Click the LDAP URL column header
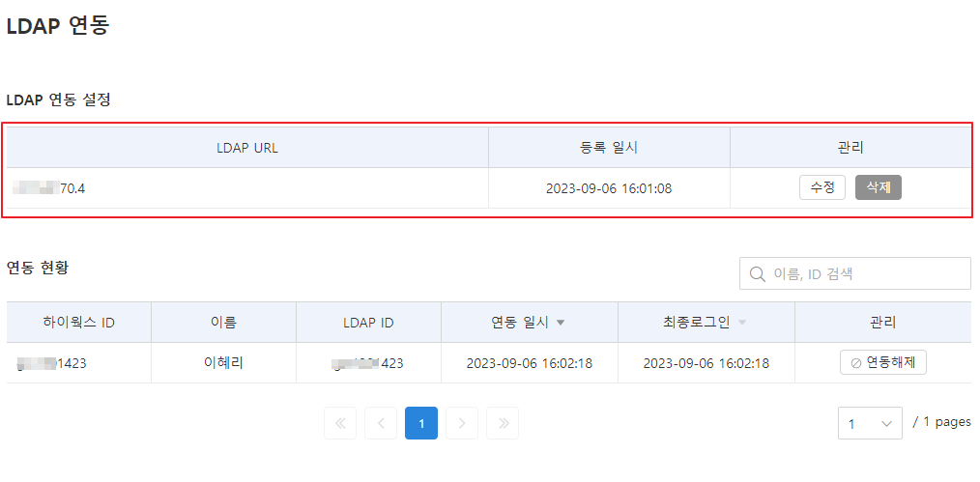980x482 pixels. [247, 148]
